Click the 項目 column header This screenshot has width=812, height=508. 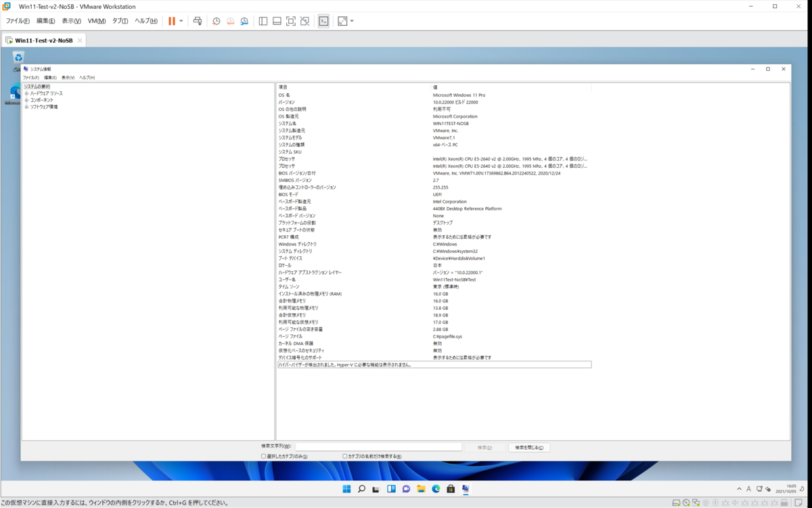(354, 87)
